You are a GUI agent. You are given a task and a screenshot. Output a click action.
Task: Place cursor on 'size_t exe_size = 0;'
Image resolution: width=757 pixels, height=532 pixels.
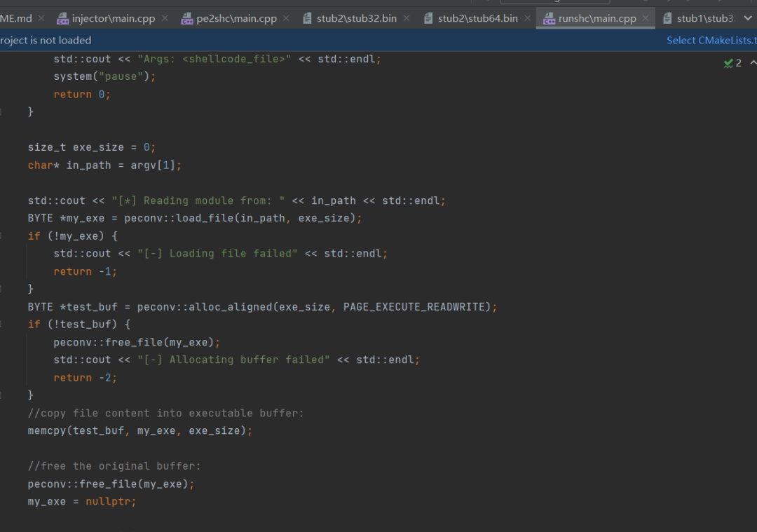(x=92, y=147)
